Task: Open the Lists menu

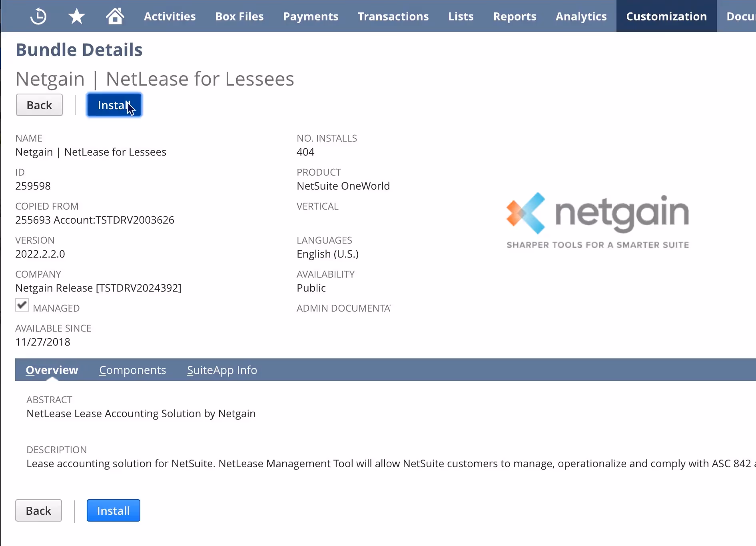Action: [x=461, y=16]
